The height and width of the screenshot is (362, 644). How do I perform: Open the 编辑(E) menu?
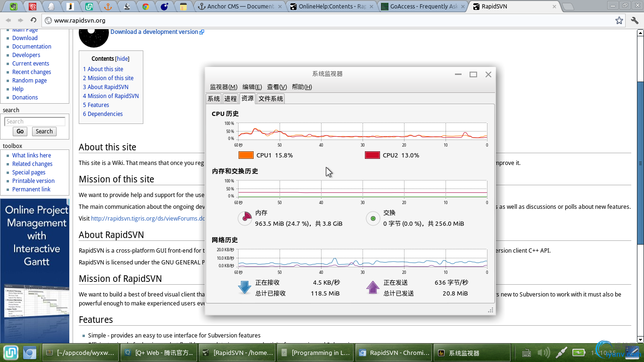tap(252, 87)
